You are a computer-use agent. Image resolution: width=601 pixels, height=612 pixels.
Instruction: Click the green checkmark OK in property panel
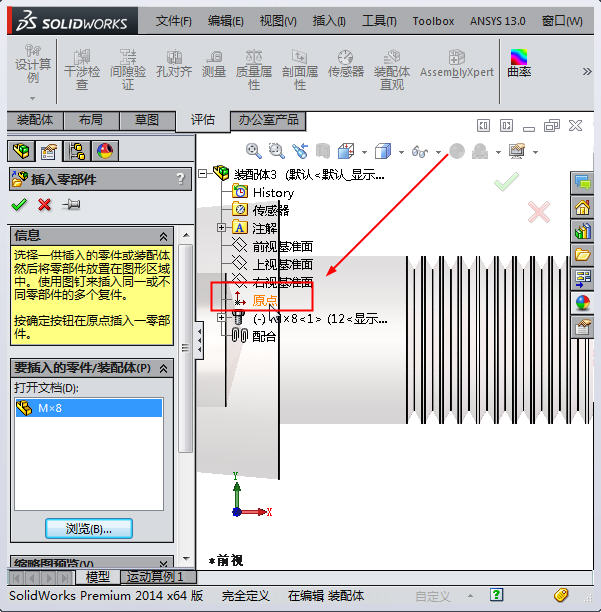pos(18,205)
